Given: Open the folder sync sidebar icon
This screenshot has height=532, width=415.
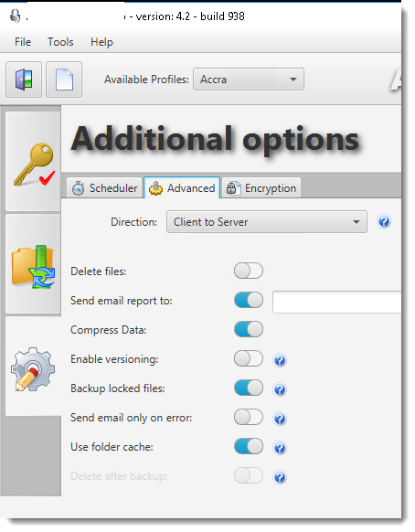Looking at the screenshot, I should [x=33, y=263].
